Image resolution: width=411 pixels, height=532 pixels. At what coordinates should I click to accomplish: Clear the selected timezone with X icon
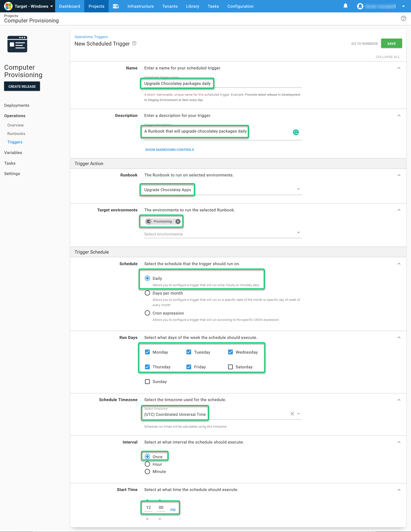pos(292,414)
